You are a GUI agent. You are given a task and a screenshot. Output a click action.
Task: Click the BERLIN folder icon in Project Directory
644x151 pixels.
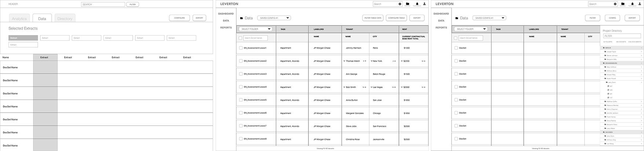point(604,48)
